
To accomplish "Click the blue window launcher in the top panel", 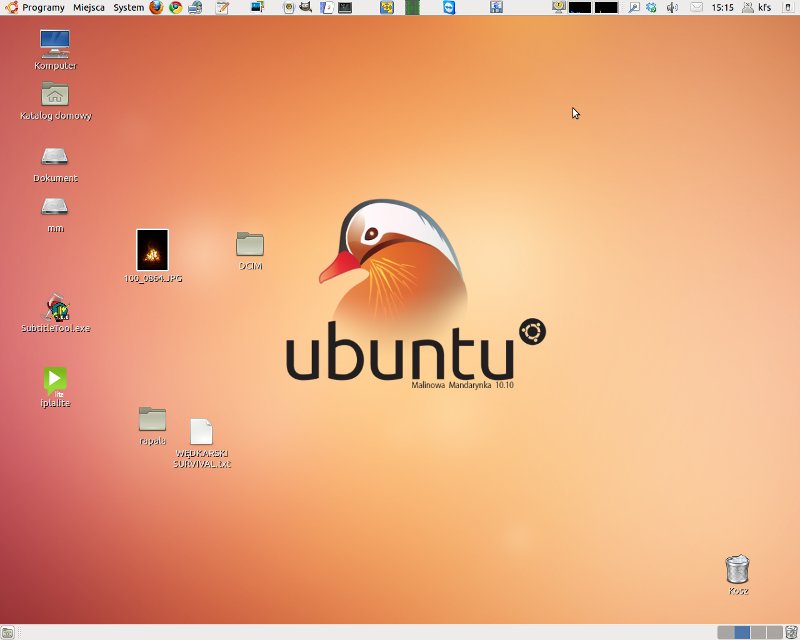I will pos(496,7).
